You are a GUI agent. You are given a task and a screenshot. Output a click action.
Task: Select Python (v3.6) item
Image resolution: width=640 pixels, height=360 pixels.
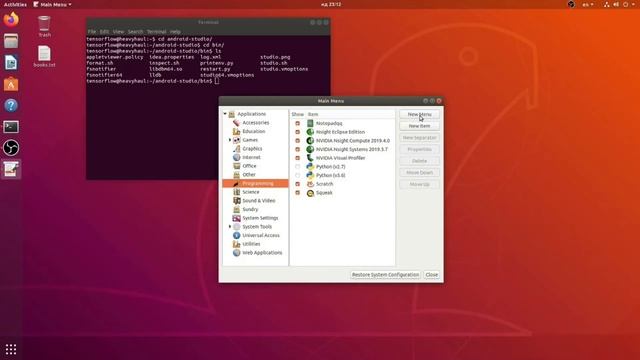(x=330, y=175)
